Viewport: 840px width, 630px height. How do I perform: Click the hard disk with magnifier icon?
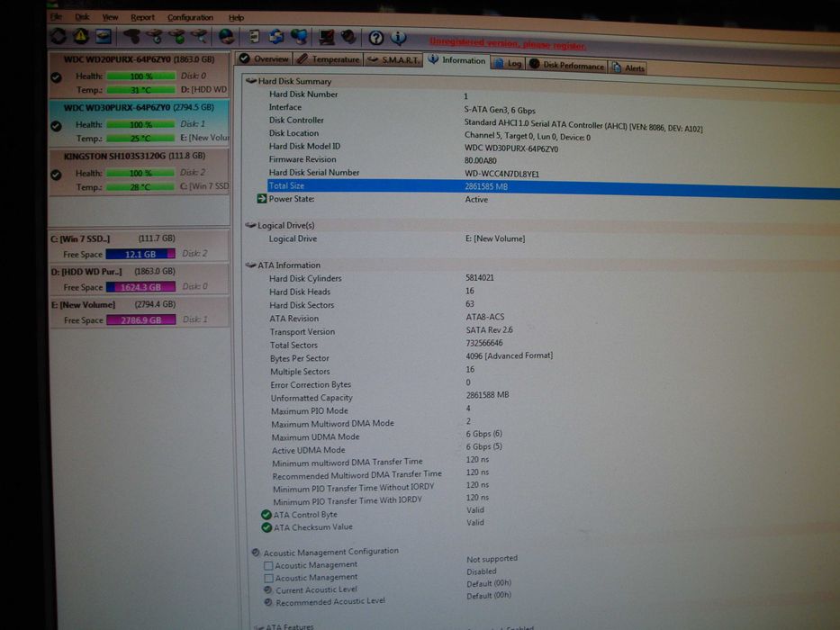click(199, 36)
